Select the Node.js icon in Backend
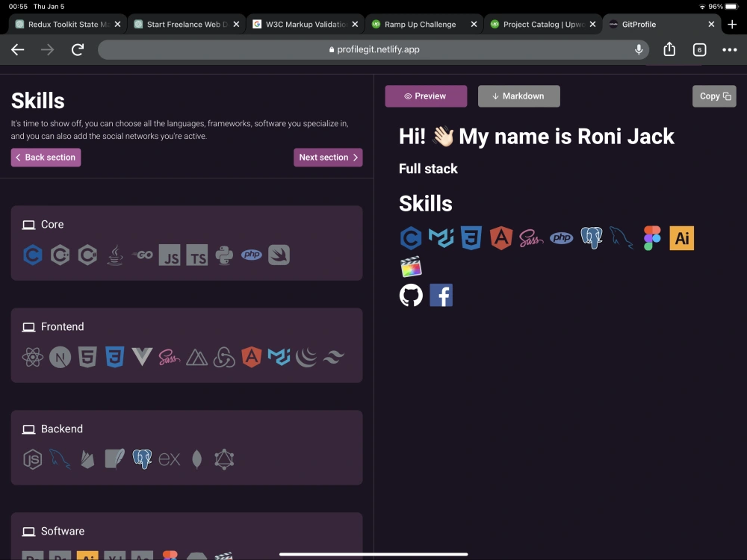 [33, 459]
